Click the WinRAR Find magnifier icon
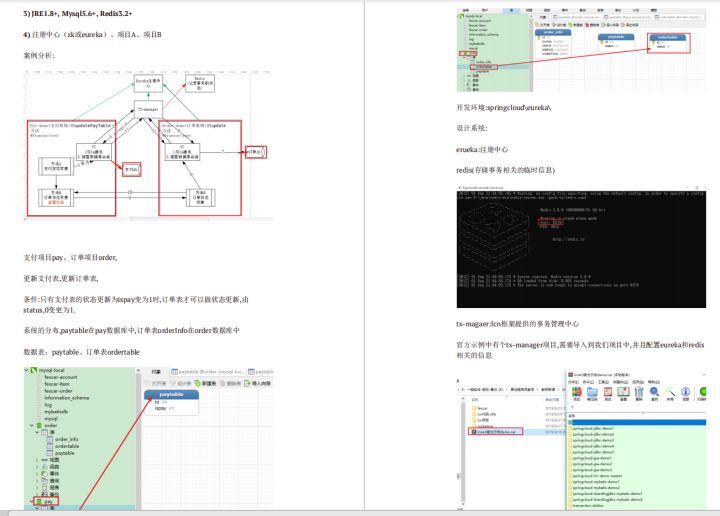720x516 pixels. pyautogui.click(x=654, y=392)
